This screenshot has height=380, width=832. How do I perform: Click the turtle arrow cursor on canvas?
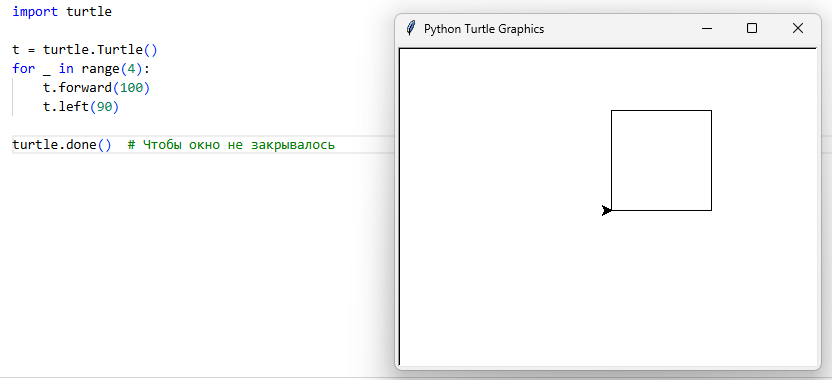(x=606, y=211)
